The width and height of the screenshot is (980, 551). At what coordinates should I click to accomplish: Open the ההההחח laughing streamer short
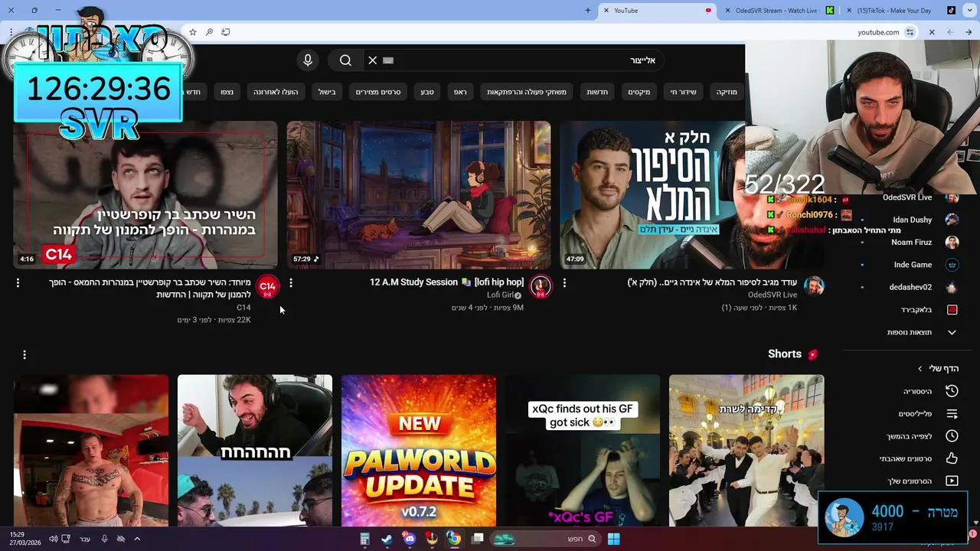(255, 451)
